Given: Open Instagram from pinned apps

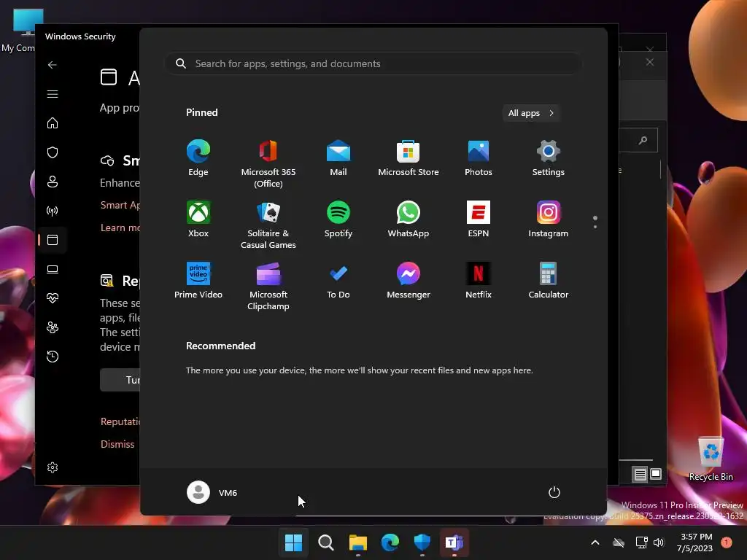Looking at the screenshot, I should pos(549,219).
